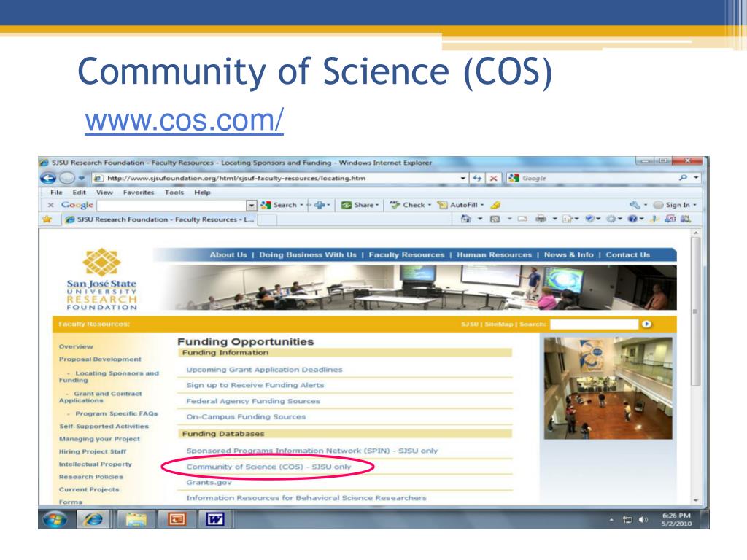Viewport: 747px width, 560px height.
Task: Expand the address bar dropdown arrow
Action: tap(463, 178)
